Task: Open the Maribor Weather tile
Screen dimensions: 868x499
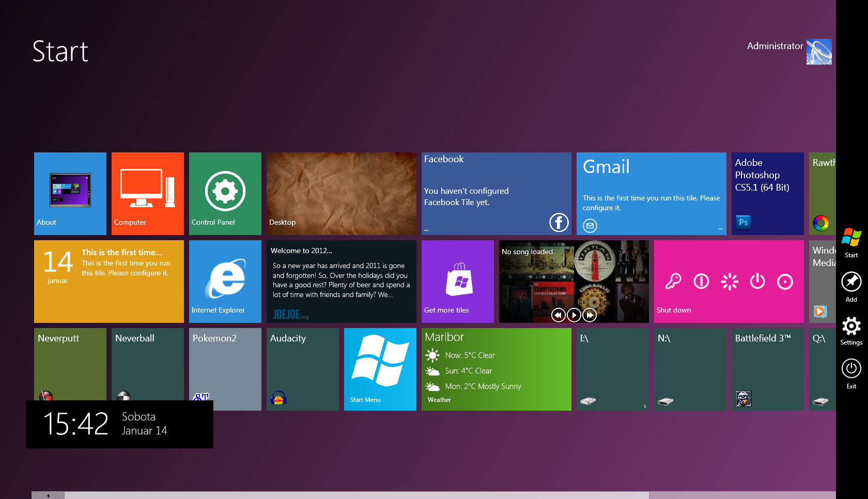Action: point(497,369)
